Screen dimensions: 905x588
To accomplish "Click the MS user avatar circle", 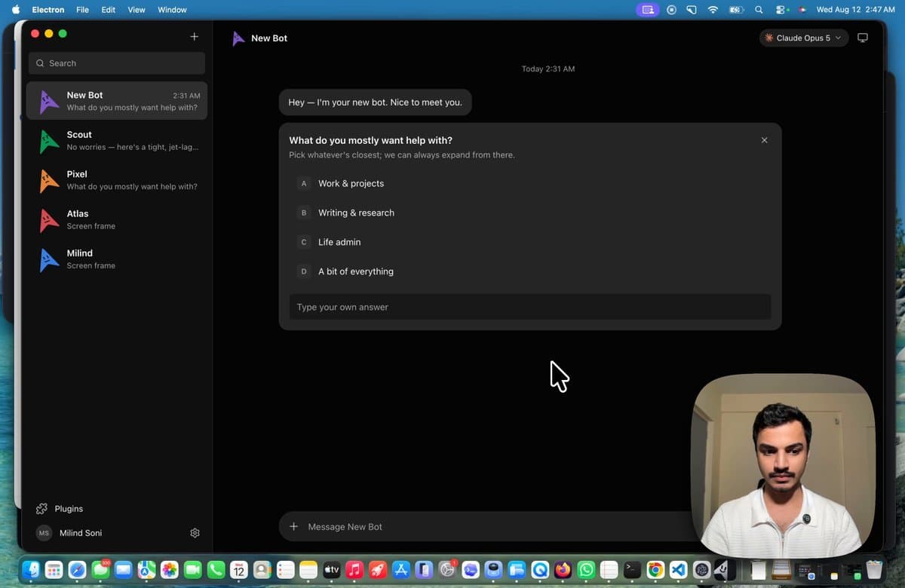I will coord(44,533).
